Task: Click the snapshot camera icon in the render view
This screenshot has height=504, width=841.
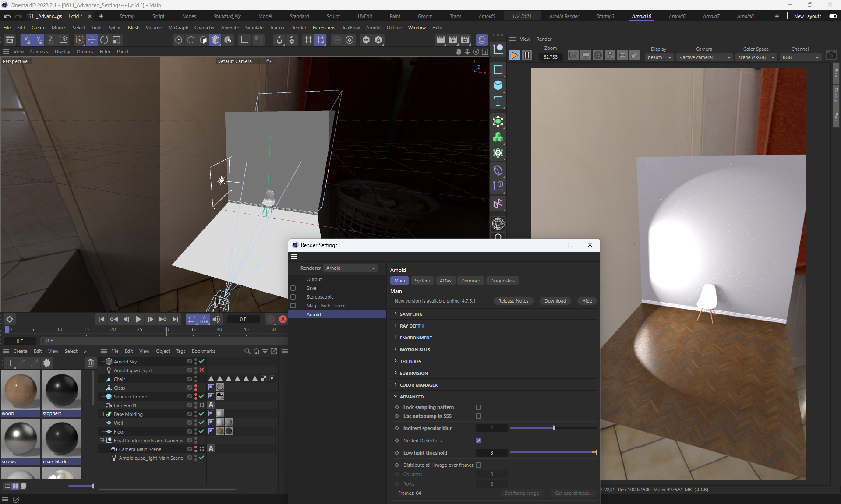Action: pos(831,55)
